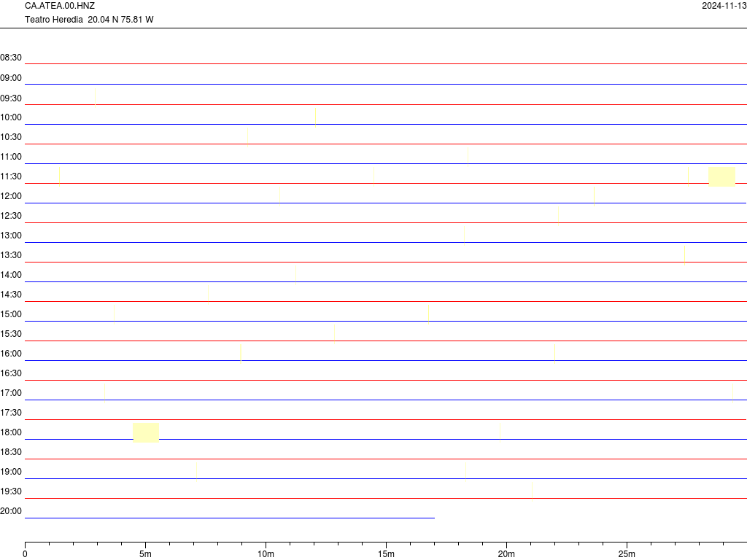The height and width of the screenshot is (560, 747).
Task: Click the yellow tick on the 12:30 trace
Action: [x=558, y=216]
